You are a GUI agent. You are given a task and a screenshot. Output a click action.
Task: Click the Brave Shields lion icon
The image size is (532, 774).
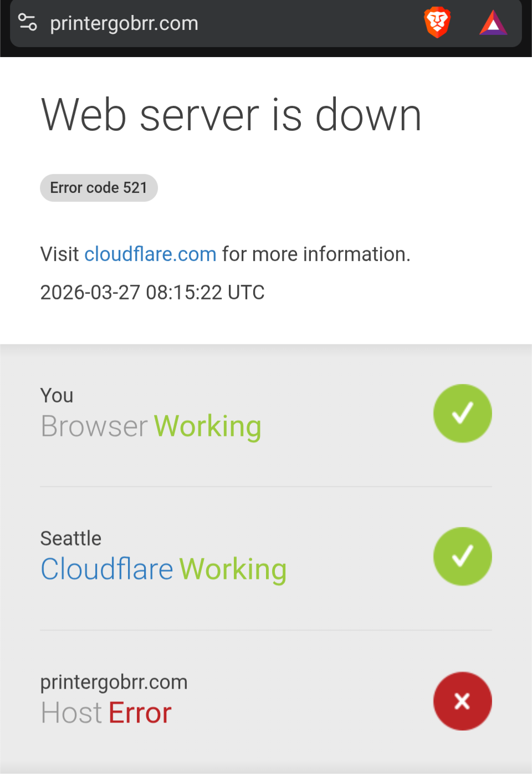pos(437,23)
